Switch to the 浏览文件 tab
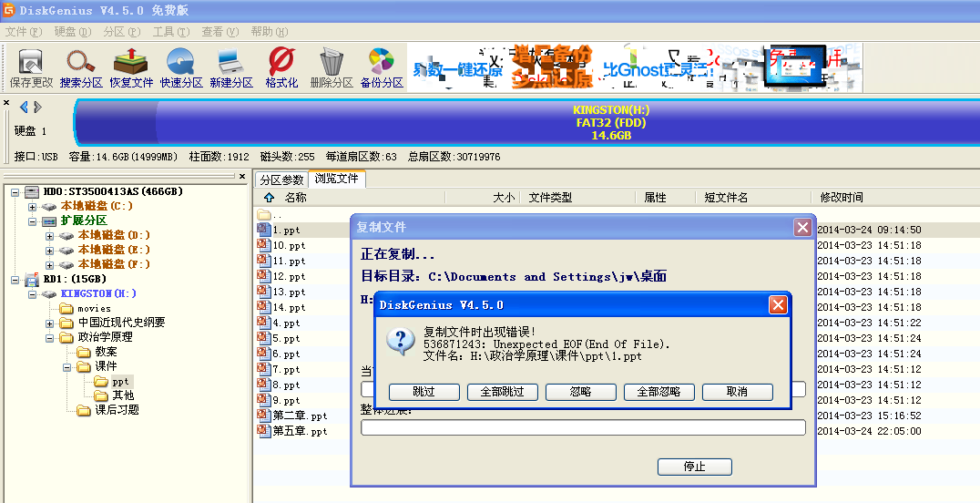The width and height of the screenshot is (980, 503). [x=337, y=179]
